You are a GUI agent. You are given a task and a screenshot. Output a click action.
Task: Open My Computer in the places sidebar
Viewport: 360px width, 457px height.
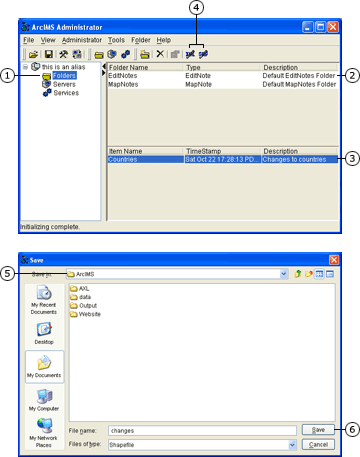(44, 400)
